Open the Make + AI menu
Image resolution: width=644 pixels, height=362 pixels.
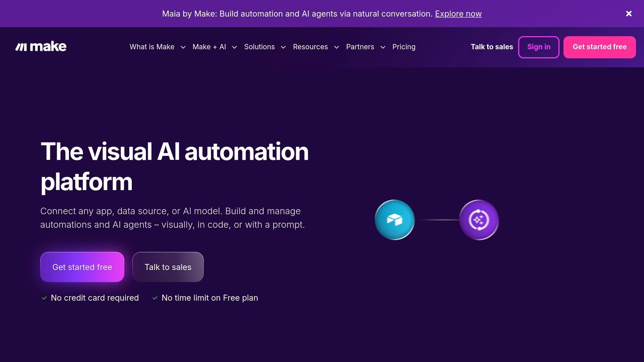click(x=209, y=47)
